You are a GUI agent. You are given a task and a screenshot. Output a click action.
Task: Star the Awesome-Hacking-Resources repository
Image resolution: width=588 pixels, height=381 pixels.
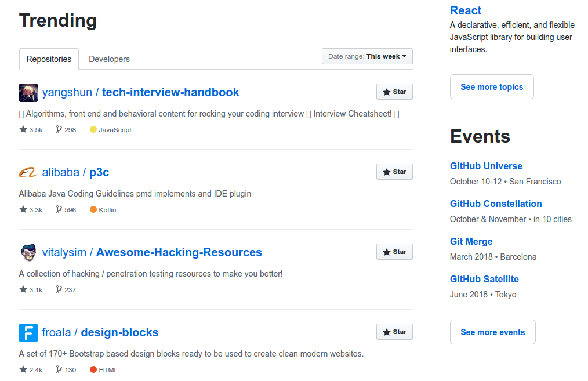[394, 252]
